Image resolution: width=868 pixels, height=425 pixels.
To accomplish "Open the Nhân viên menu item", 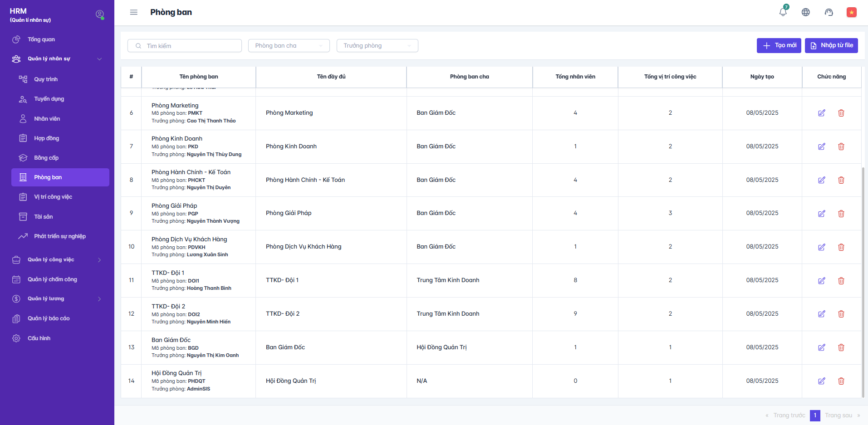I will (47, 119).
